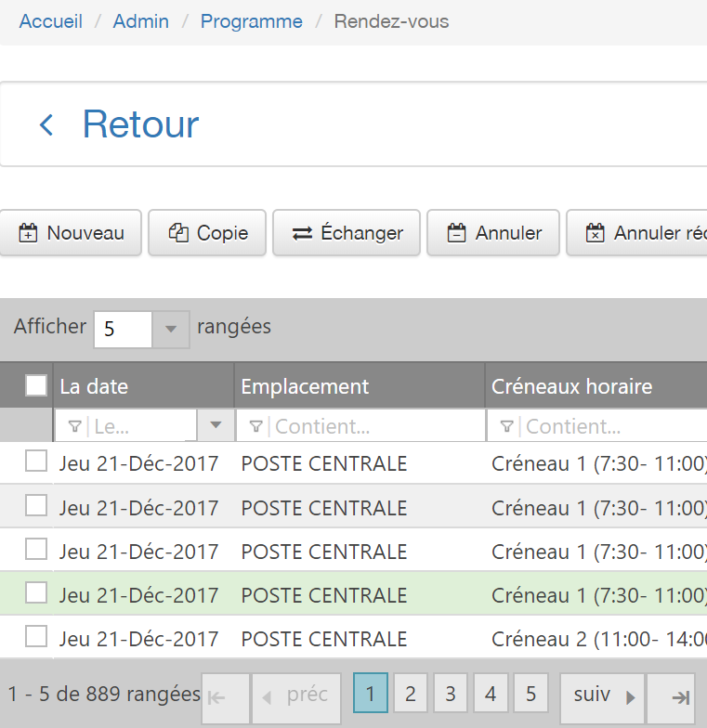Check the first row's checkbox
707x728 pixels.
coord(36,461)
